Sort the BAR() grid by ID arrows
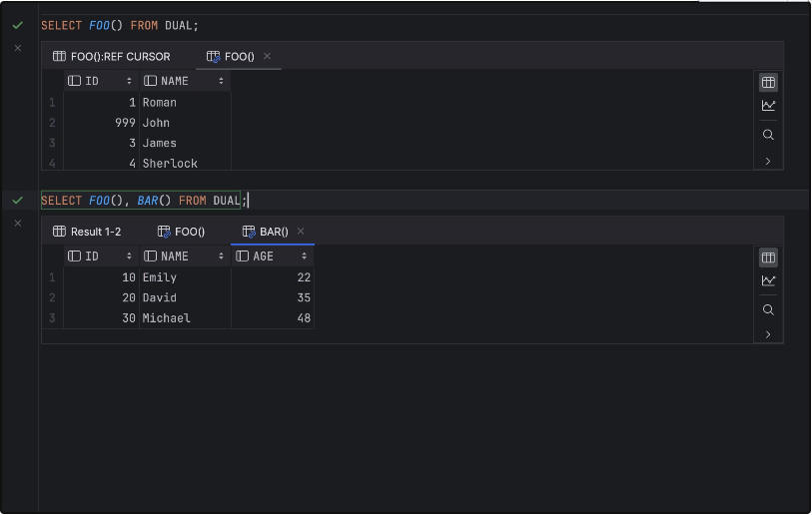The image size is (812, 515). click(129, 257)
